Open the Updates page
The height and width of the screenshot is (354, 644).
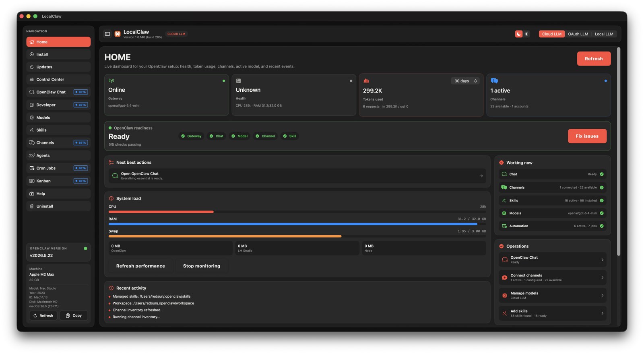tap(58, 67)
